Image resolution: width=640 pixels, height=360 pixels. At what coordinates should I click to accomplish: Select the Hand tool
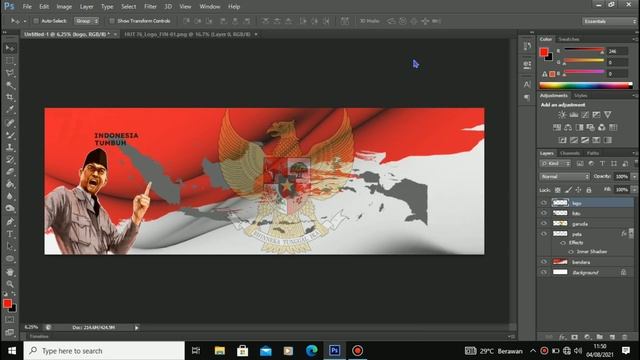coord(10,272)
